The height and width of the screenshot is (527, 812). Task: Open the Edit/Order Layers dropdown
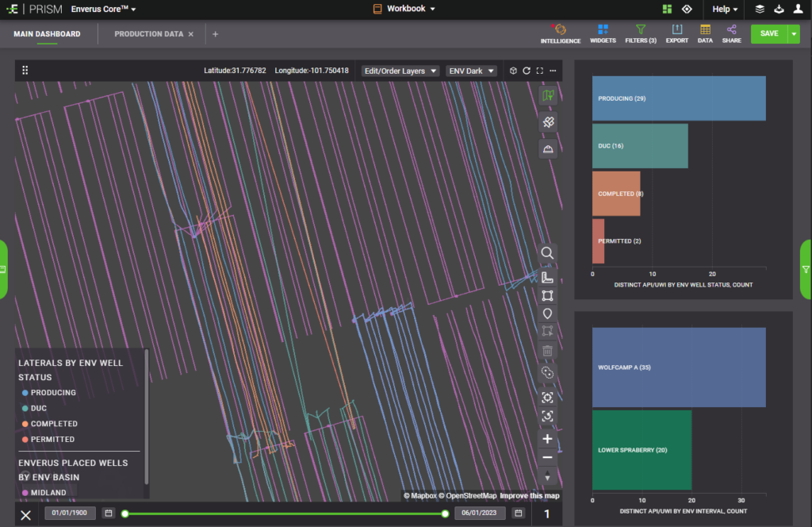[400, 71]
